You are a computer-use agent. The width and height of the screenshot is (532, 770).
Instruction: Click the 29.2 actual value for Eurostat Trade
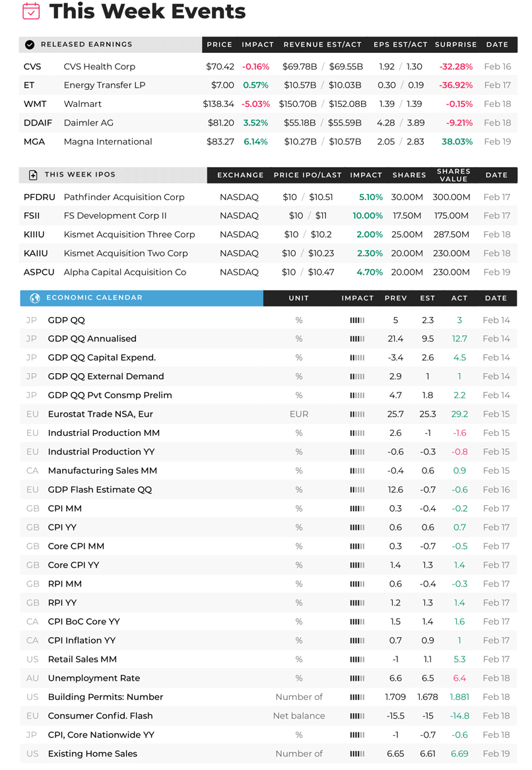tap(459, 415)
